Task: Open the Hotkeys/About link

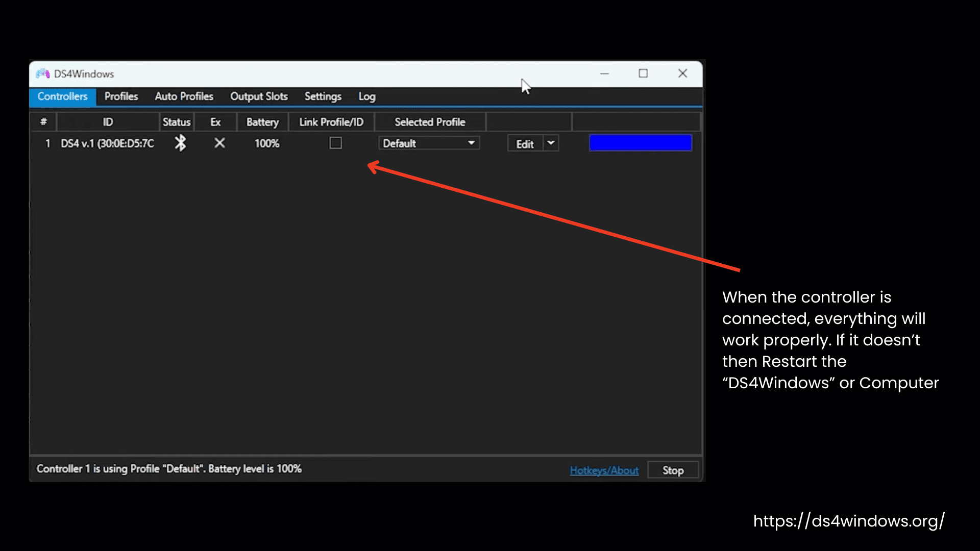Action: pos(604,470)
